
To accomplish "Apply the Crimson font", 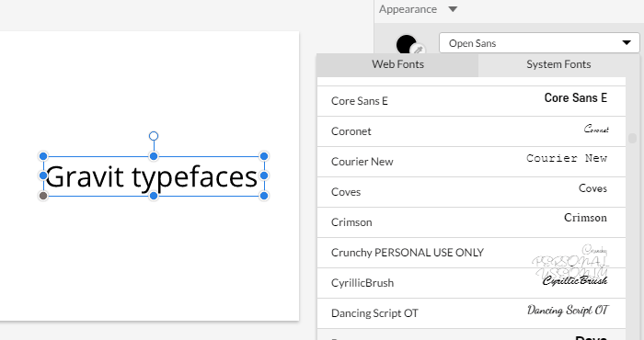I will 471,222.
